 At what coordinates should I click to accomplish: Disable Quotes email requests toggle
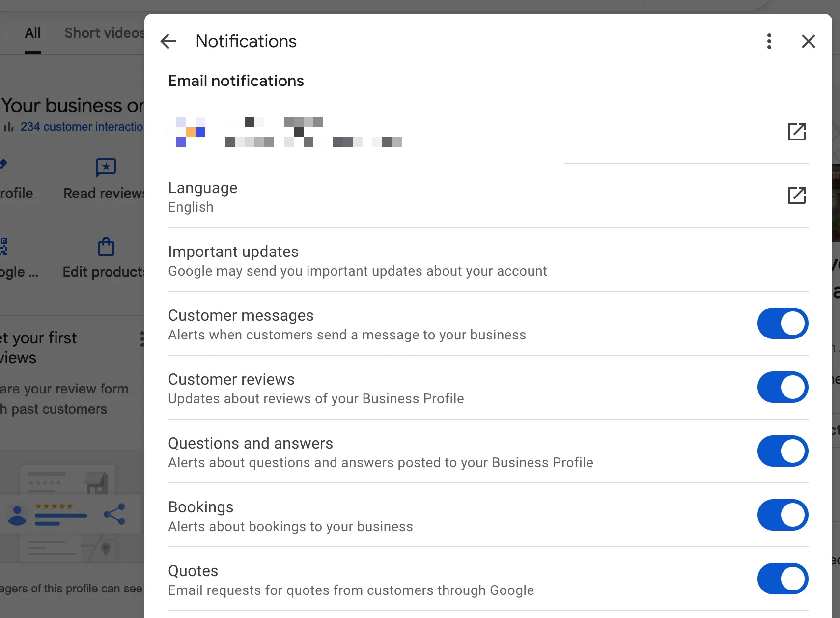point(783,579)
